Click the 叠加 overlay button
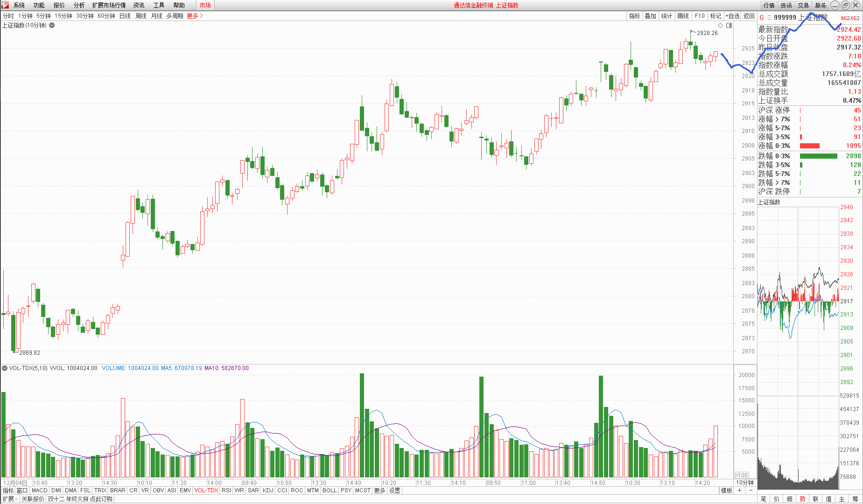This screenshot has width=863, height=504. pos(651,16)
